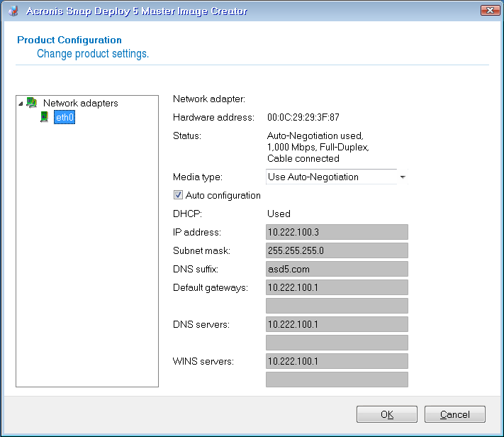Click the first Default gateways field
This screenshot has height=437, width=504.
coord(337,287)
